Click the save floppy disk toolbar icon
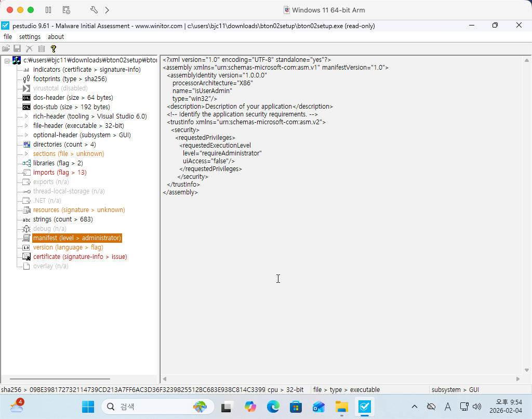Viewport: 532px width, 419px height. coord(17,48)
